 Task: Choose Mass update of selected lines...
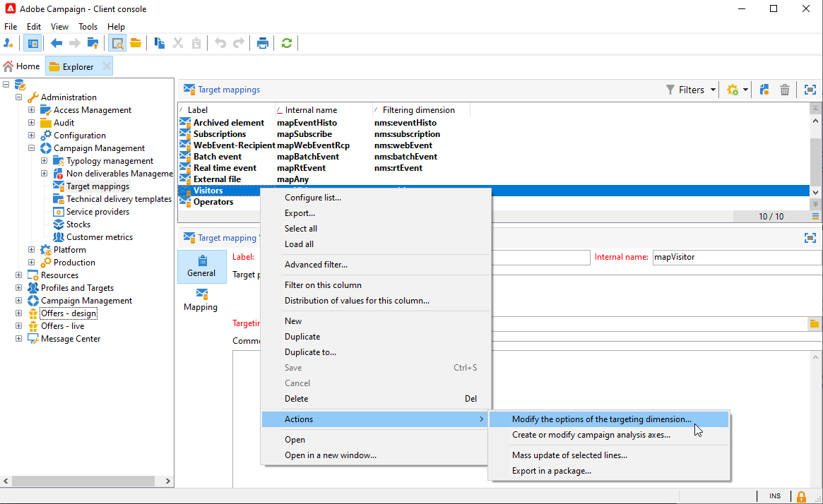click(609, 455)
